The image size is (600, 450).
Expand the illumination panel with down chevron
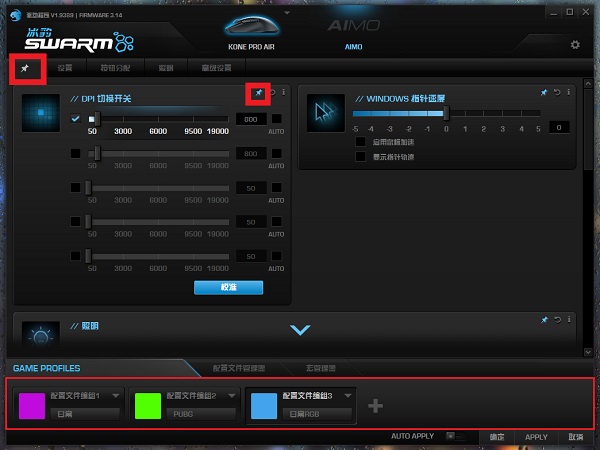pos(300,330)
